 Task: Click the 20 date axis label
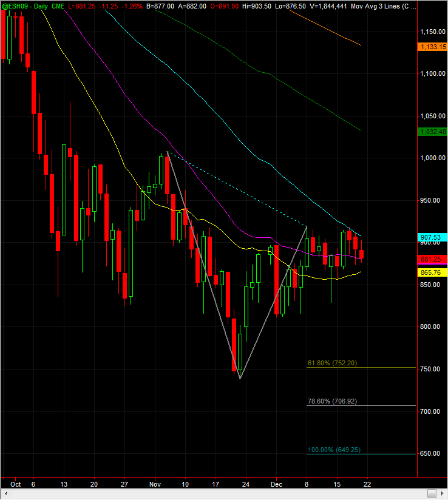coord(94,484)
